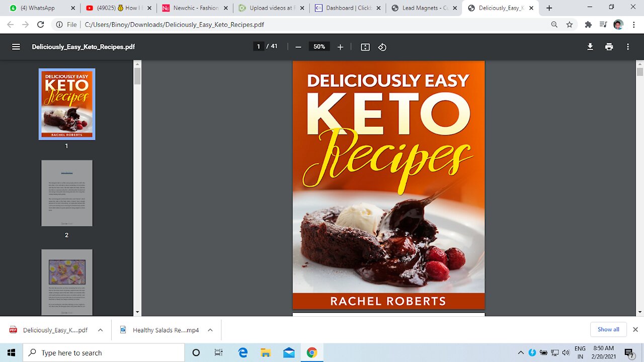Viewport: 644px width, 362px height.
Task: Click the PDF page number field
Action: (x=259, y=46)
